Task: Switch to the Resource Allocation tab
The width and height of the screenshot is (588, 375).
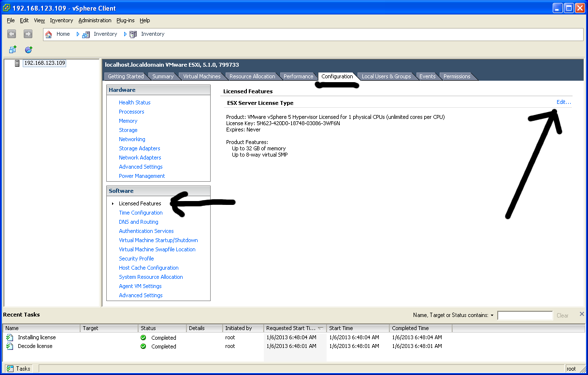Action: tap(252, 76)
